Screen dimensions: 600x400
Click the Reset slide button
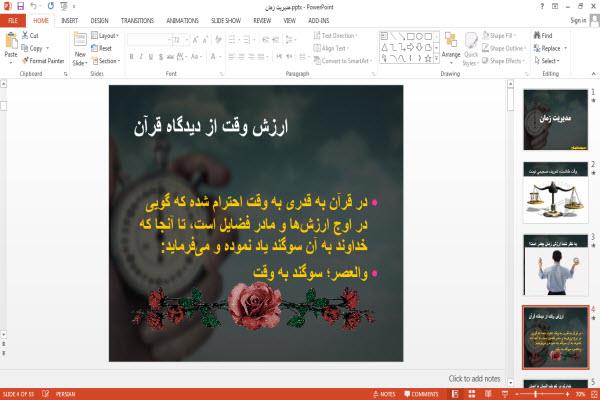102,48
